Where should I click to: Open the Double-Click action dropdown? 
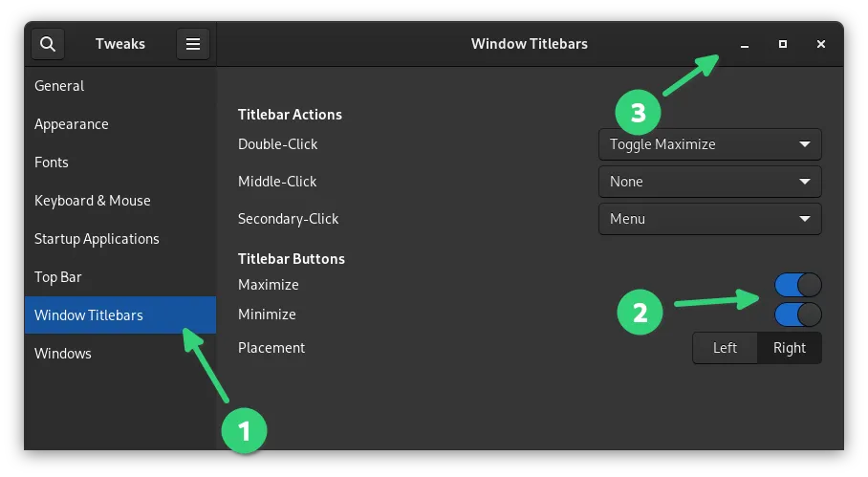click(709, 144)
